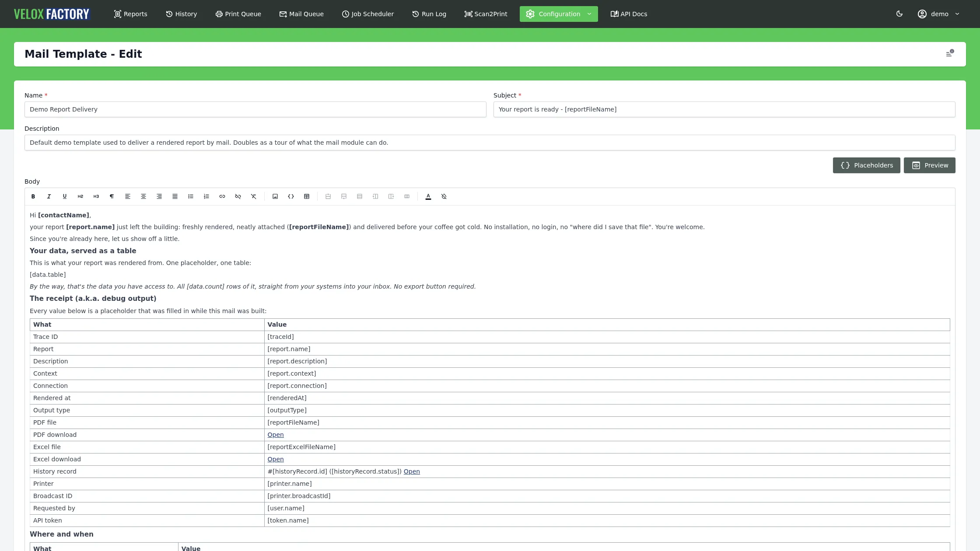Toggle underline formatting in body editor
This screenshot has width=980, height=551.
pyautogui.click(x=65, y=196)
